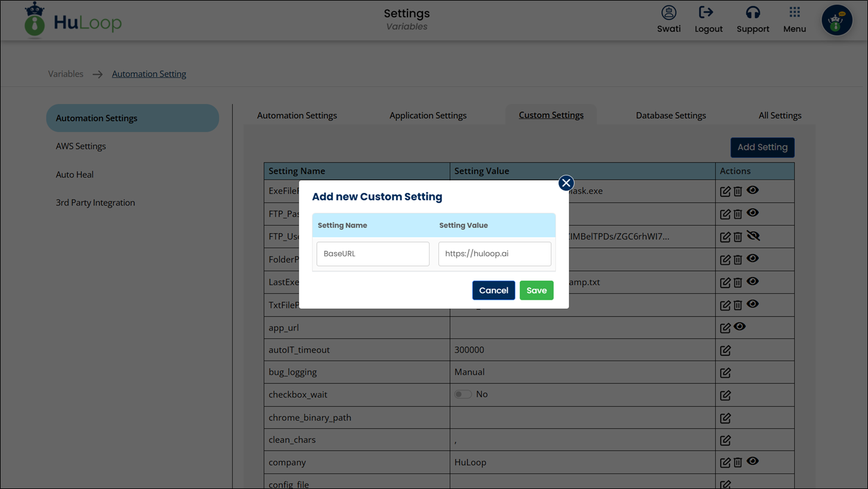868x489 pixels.
Task: Edit the checkbox_wait setting
Action: 725,395
